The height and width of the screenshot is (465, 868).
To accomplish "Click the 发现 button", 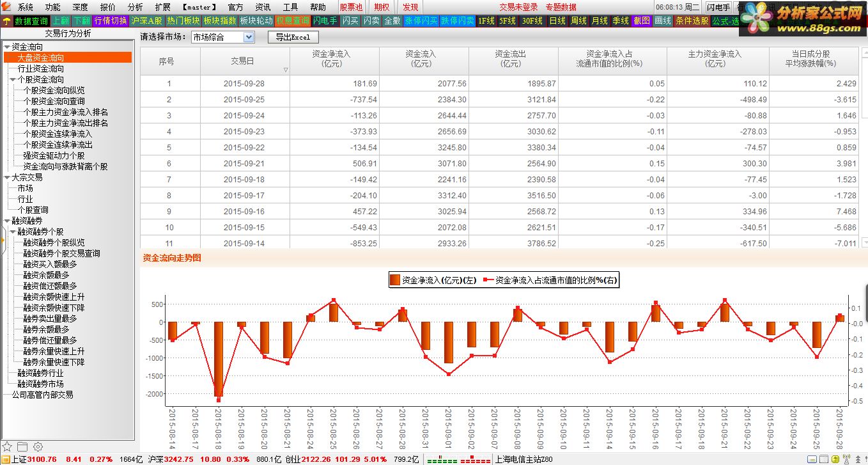I will 410,7.
